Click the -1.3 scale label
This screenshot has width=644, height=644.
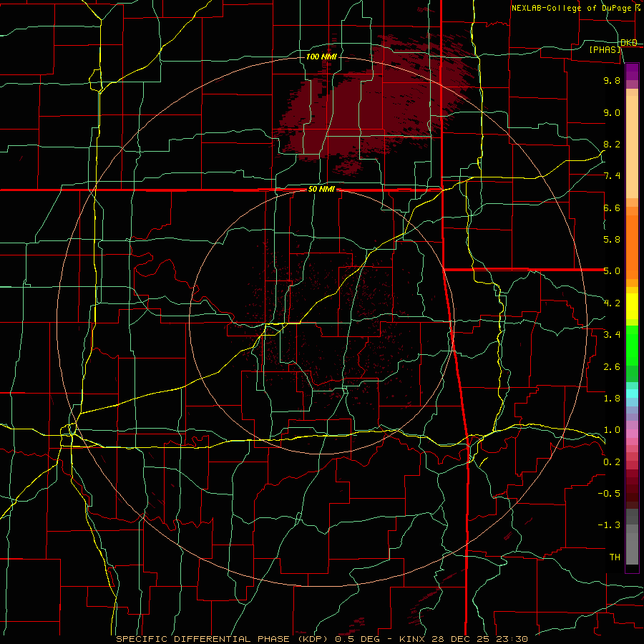609,525
